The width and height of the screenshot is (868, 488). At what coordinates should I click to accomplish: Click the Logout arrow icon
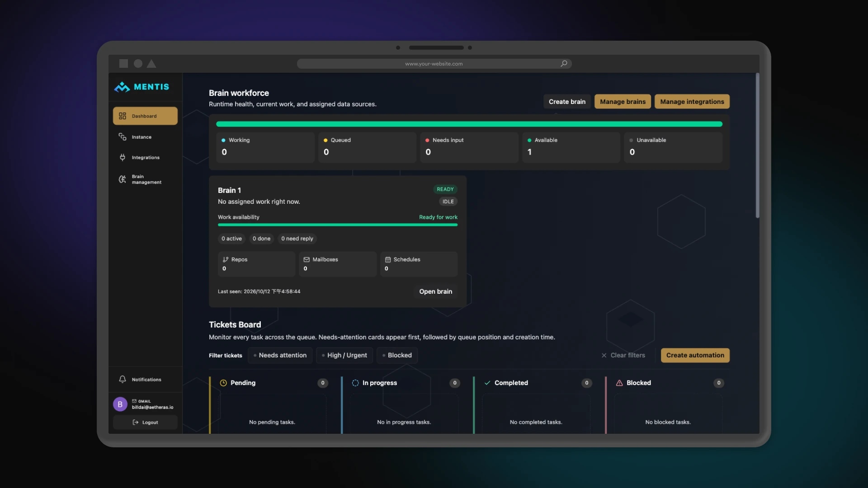point(135,422)
